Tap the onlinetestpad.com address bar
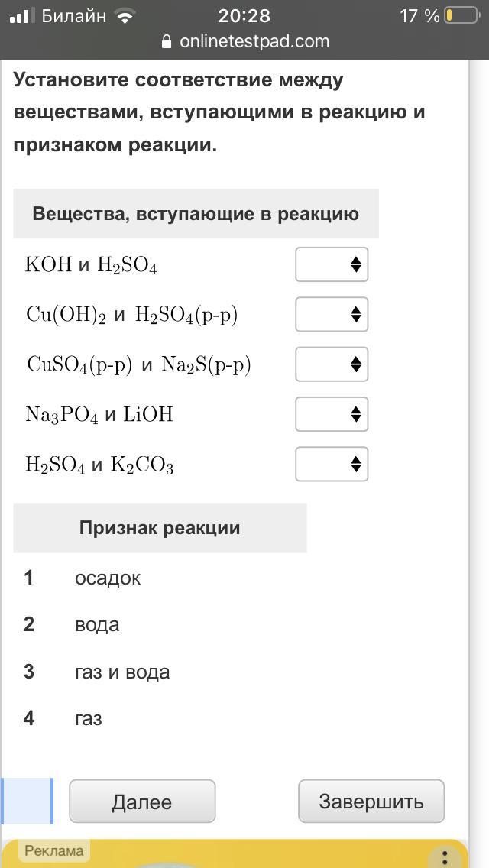The width and height of the screenshot is (489, 868). (x=254, y=41)
